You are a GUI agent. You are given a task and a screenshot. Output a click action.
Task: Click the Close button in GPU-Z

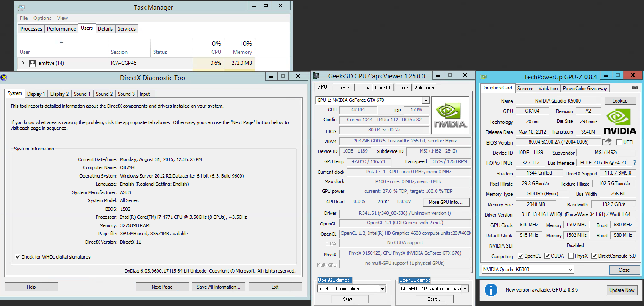click(x=624, y=270)
